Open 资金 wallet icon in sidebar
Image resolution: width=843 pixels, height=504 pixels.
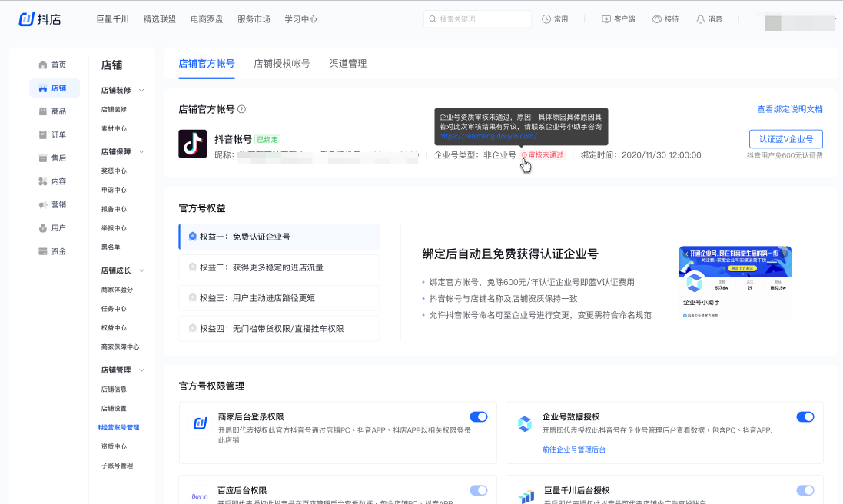point(43,251)
